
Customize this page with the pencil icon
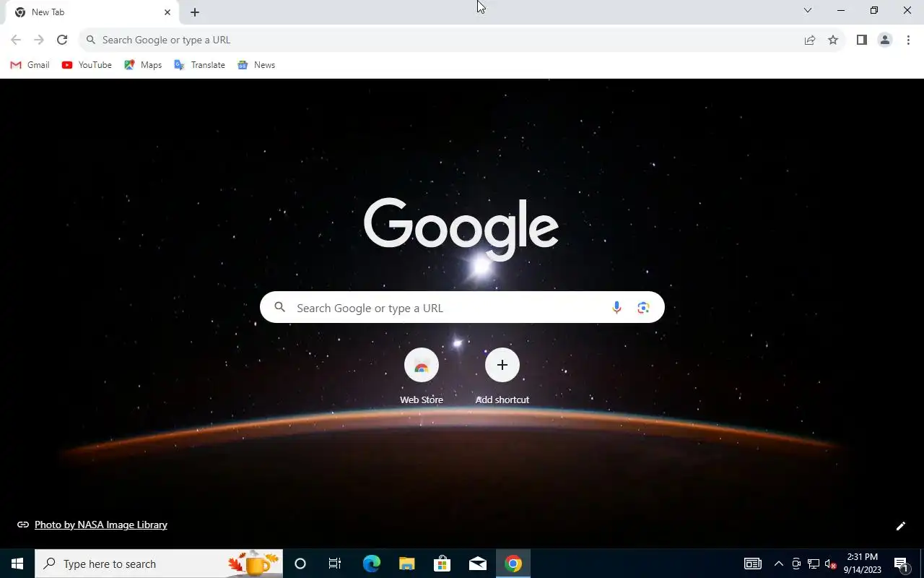pyautogui.click(x=900, y=526)
